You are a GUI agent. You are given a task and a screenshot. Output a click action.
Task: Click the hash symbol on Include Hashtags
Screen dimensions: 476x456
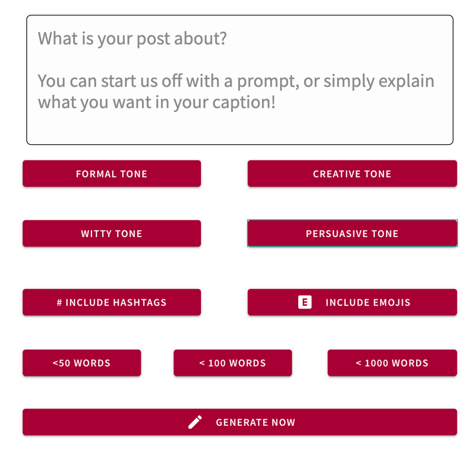click(x=59, y=303)
